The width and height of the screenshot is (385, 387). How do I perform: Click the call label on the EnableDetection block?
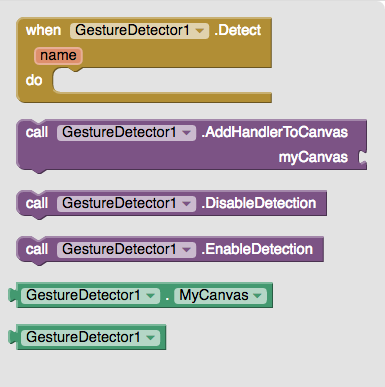click(x=37, y=249)
